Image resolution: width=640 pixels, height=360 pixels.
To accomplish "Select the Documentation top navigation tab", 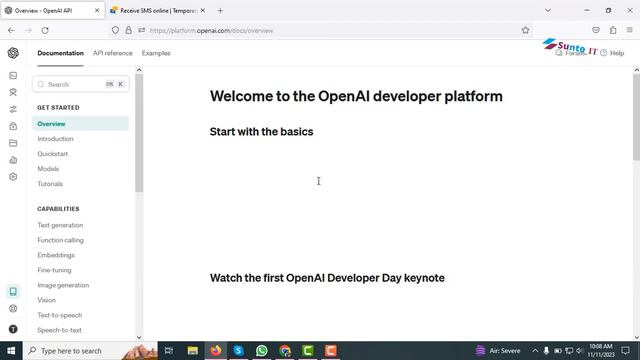I will point(60,53).
